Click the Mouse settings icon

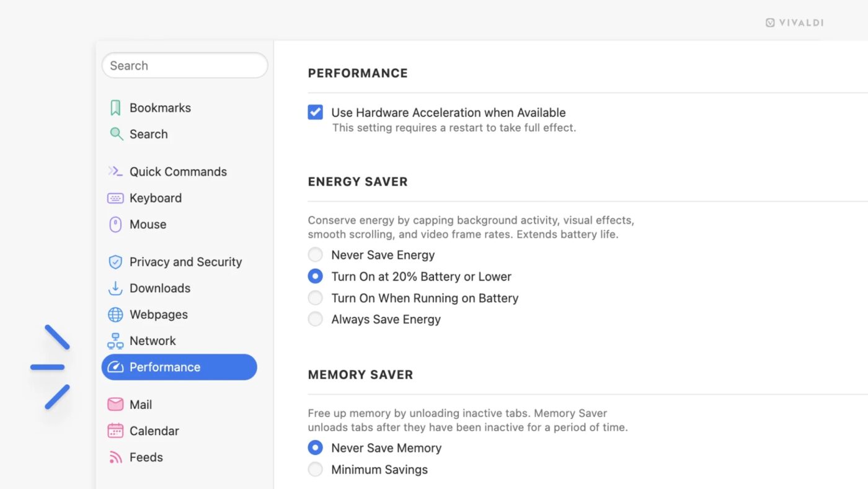click(x=115, y=224)
